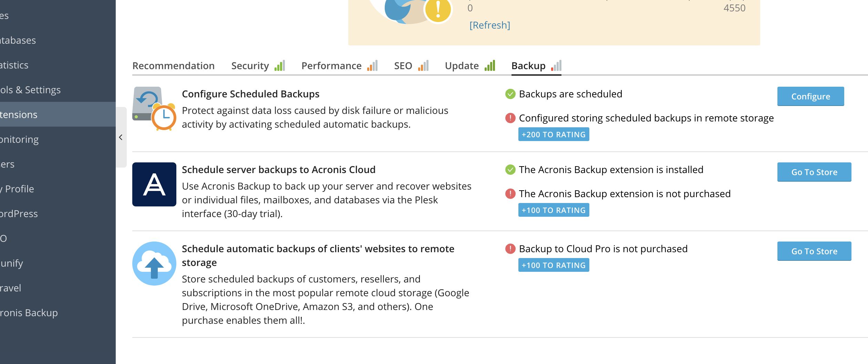Click red alert beside remote storage status
The height and width of the screenshot is (364, 868).
point(510,118)
